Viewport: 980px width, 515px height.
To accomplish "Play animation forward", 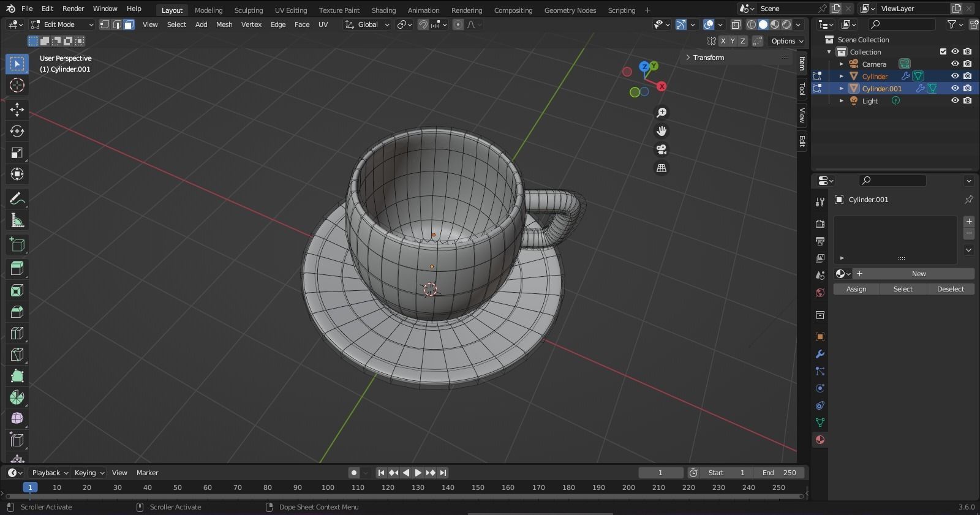I will pos(418,473).
